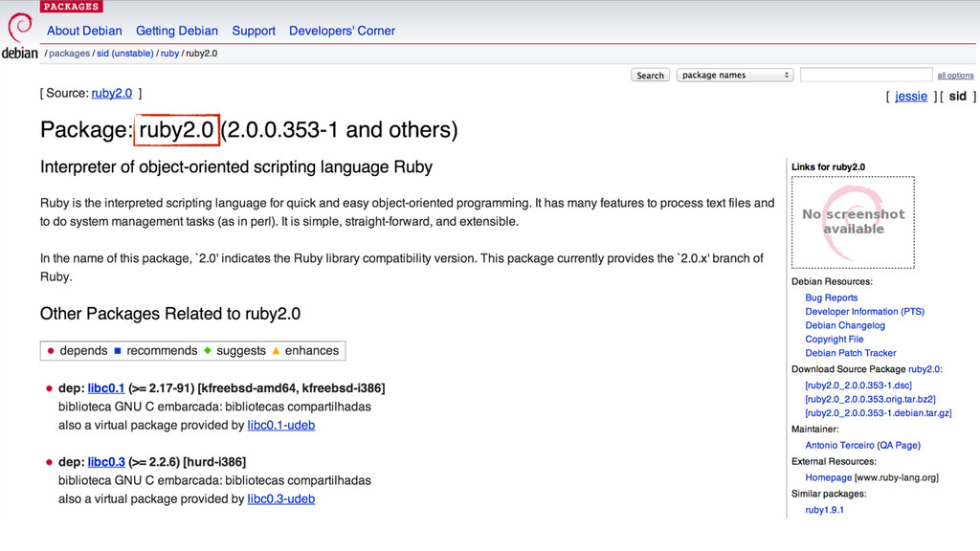Open similar package ruby1.9.1

[824, 511]
